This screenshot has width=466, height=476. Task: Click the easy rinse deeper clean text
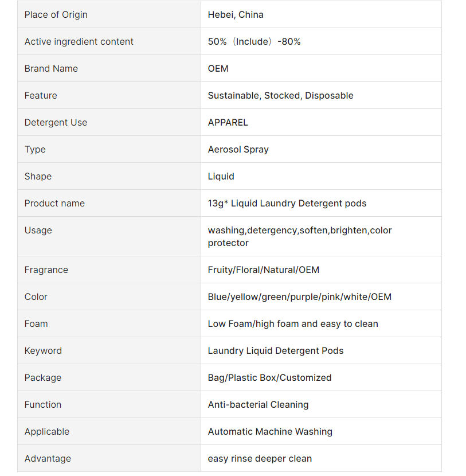coord(260,459)
